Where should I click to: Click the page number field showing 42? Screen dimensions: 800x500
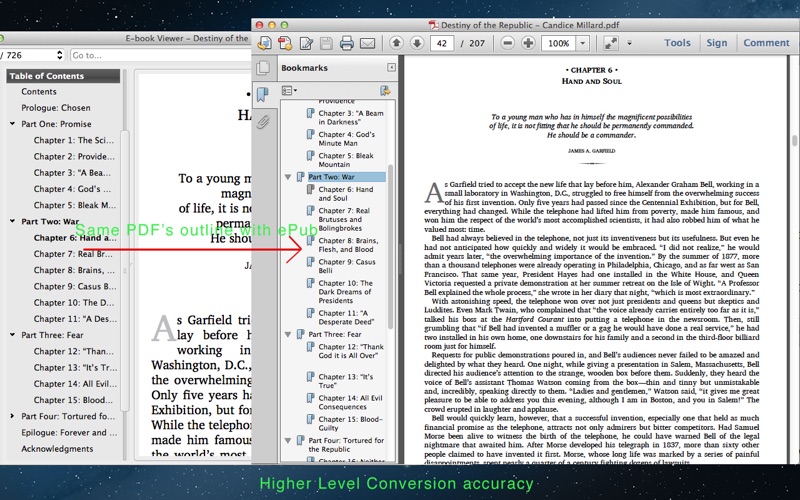click(442, 43)
